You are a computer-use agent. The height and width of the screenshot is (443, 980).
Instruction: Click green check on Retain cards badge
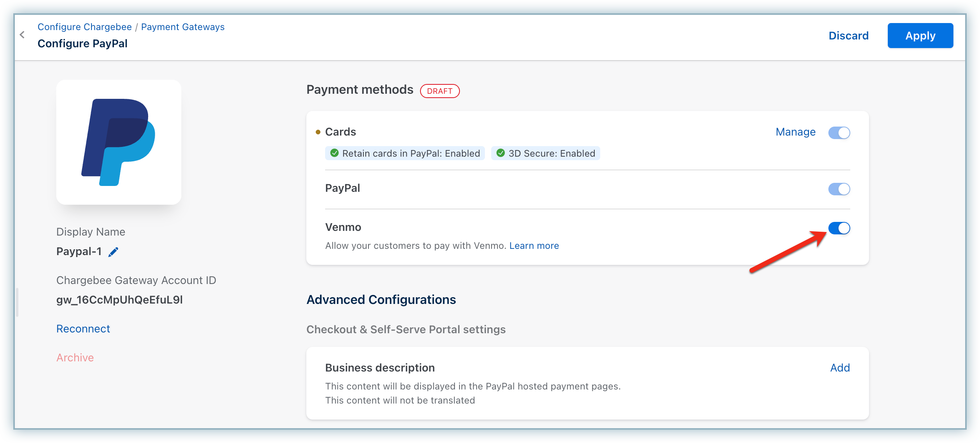[334, 153]
